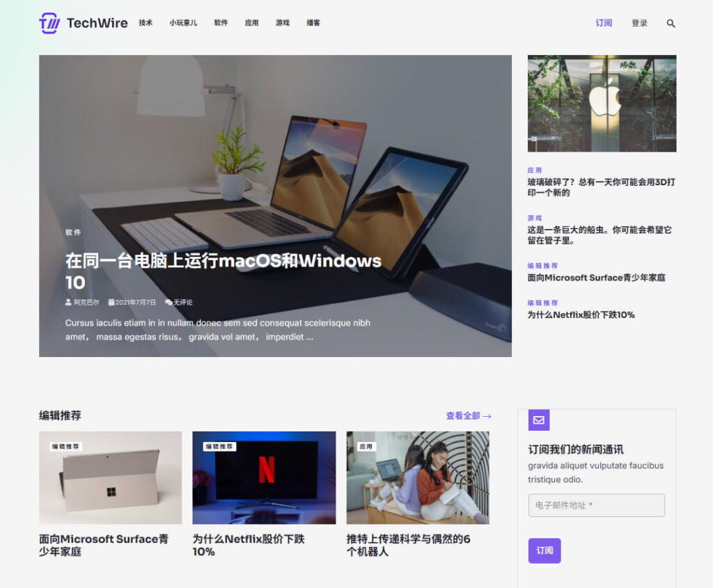Open card title 为什么Netflix股价下跌10%
This screenshot has height=588, width=713.
pos(249,546)
